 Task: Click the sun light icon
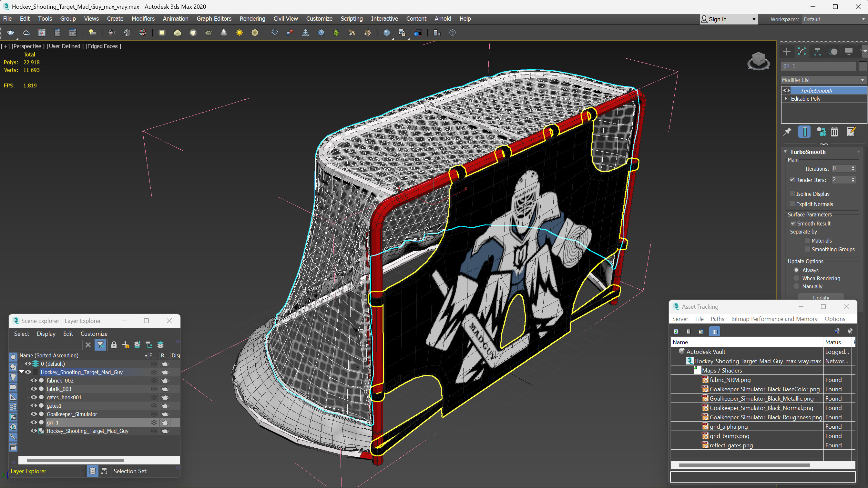click(x=240, y=33)
